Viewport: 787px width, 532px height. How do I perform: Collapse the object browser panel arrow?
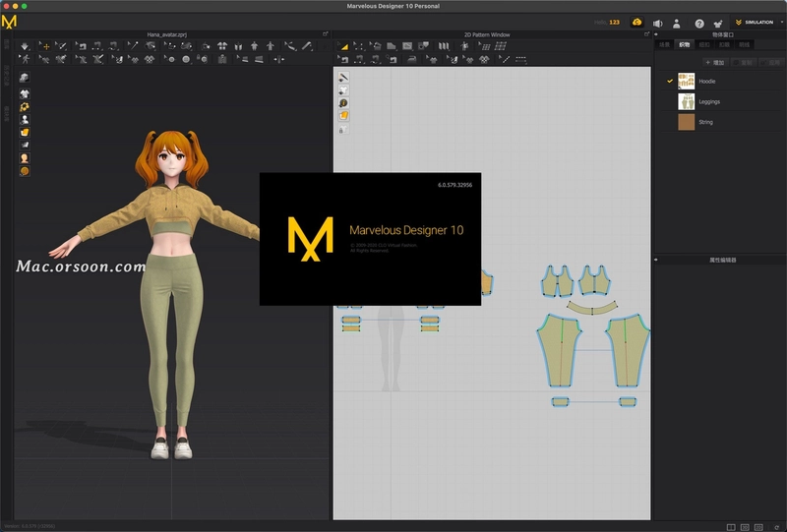click(x=656, y=34)
